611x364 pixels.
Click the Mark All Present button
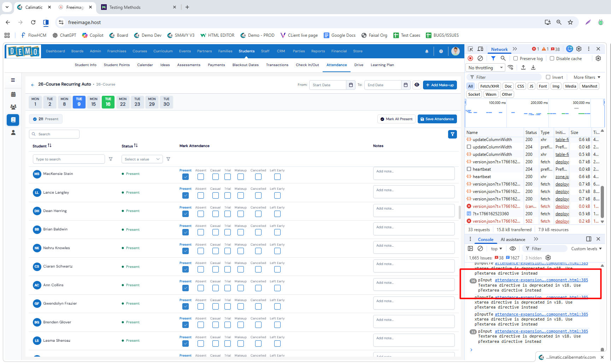point(396,119)
